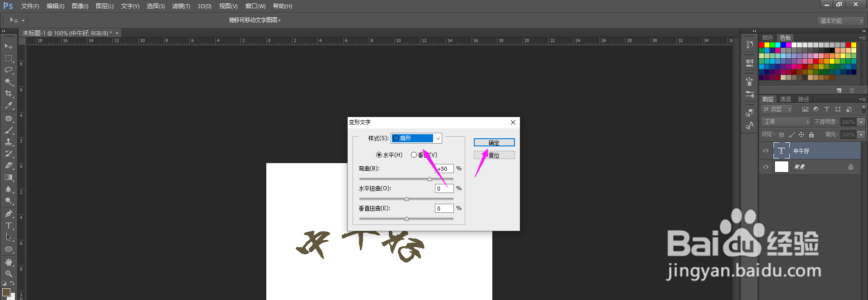Image resolution: width=868 pixels, height=300 pixels.
Task: Select the Brush tool
Action: coord(9,130)
